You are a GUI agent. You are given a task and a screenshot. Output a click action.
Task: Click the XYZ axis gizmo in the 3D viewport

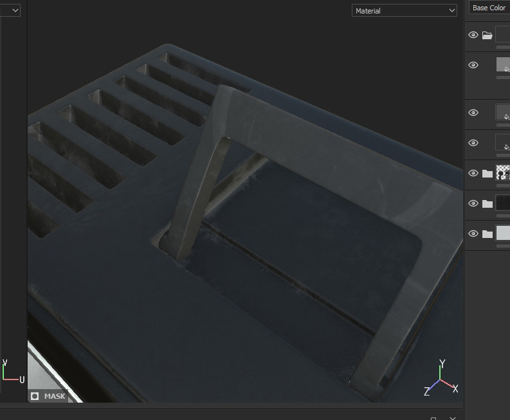pyautogui.click(x=441, y=378)
